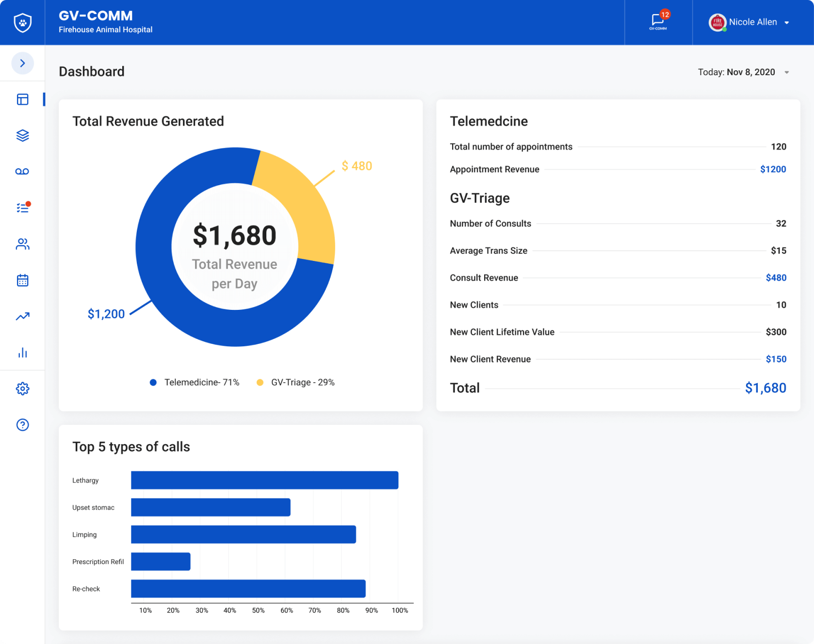Click the $ 480 chart label
This screenshot has height=644, width=814.
pyautogui.click(x=357, y=166)
